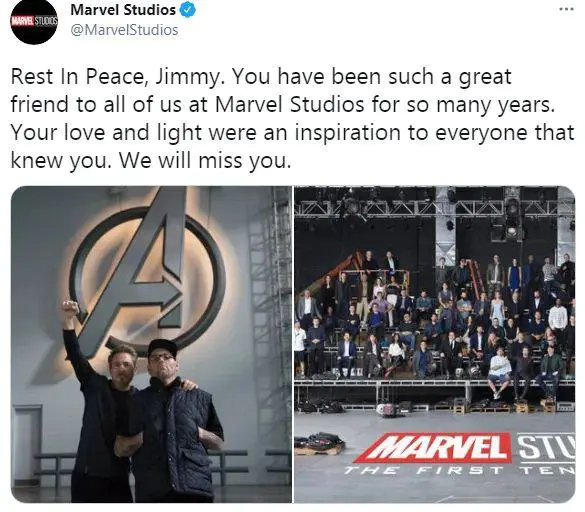Open the tweet's three-dot more options menu
Screen dimensions: 585x512
click(566, 10)
